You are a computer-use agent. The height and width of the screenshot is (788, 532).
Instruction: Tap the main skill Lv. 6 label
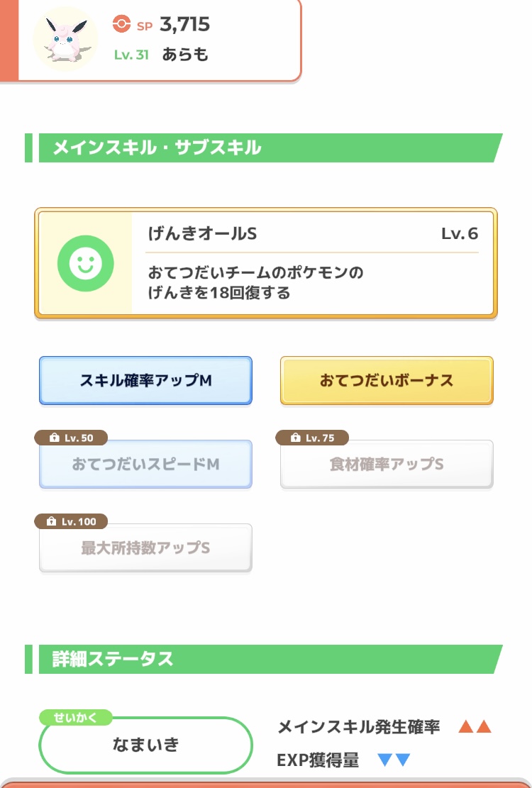point(460,233)
